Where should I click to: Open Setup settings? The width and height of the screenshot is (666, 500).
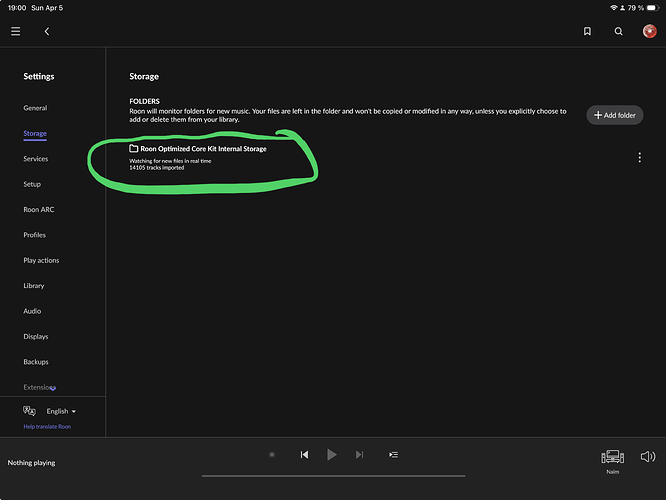(x=32, y=184)
